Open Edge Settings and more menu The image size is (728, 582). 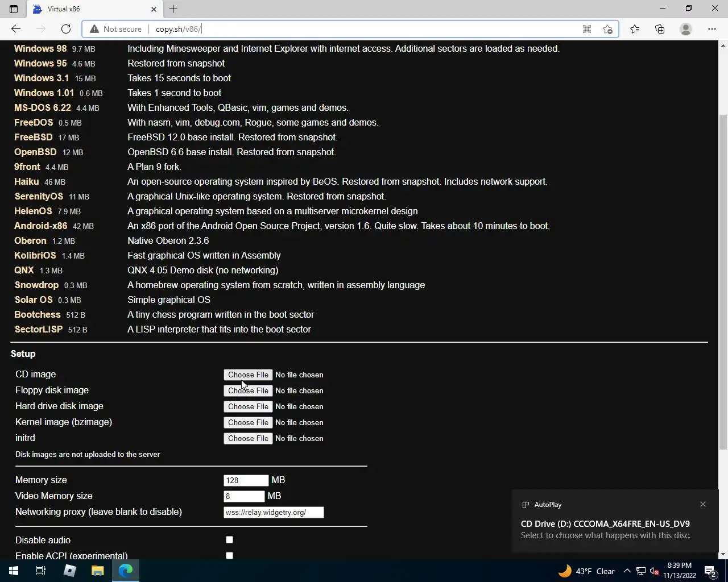tap(712, 29)
